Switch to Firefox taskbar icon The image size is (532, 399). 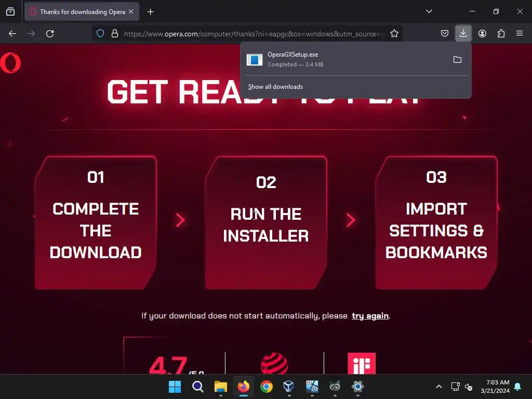244,387
